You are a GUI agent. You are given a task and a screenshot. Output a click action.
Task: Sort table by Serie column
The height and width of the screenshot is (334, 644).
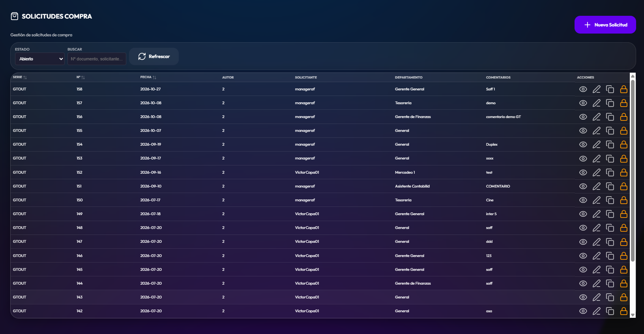click(x=20, y=77)
